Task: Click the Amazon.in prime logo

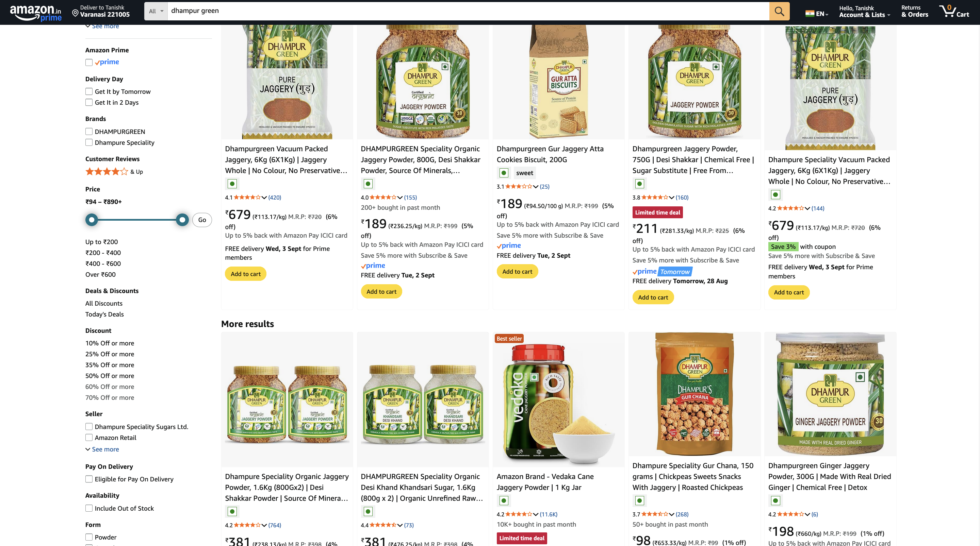Action: click(35, 12)
